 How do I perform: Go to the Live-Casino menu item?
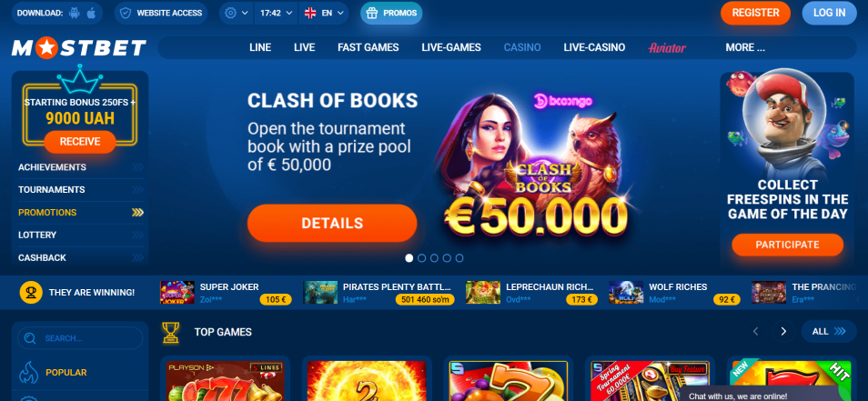[x=594, y=47]
